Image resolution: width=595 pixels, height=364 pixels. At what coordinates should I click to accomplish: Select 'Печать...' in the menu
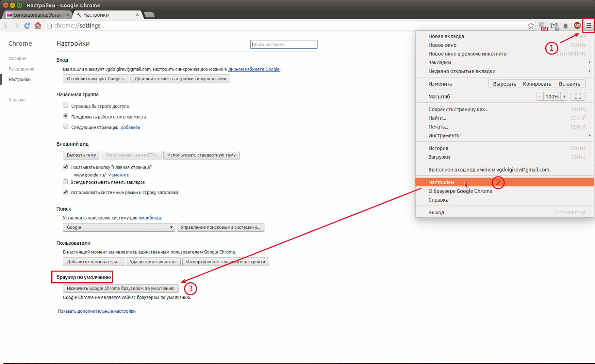pyautogui.click(x=505, y=127)
